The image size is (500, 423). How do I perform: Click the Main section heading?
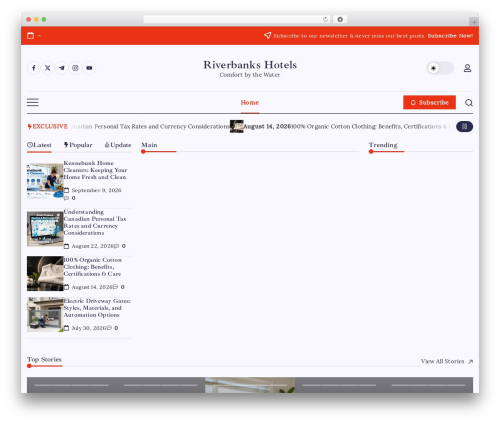coord(149,145)
